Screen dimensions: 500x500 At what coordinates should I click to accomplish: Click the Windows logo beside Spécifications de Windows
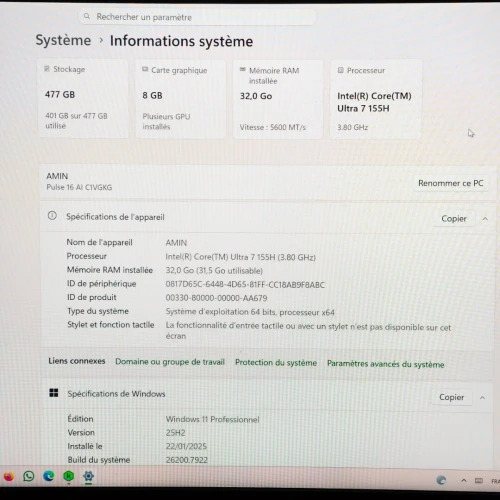(54, 393)
